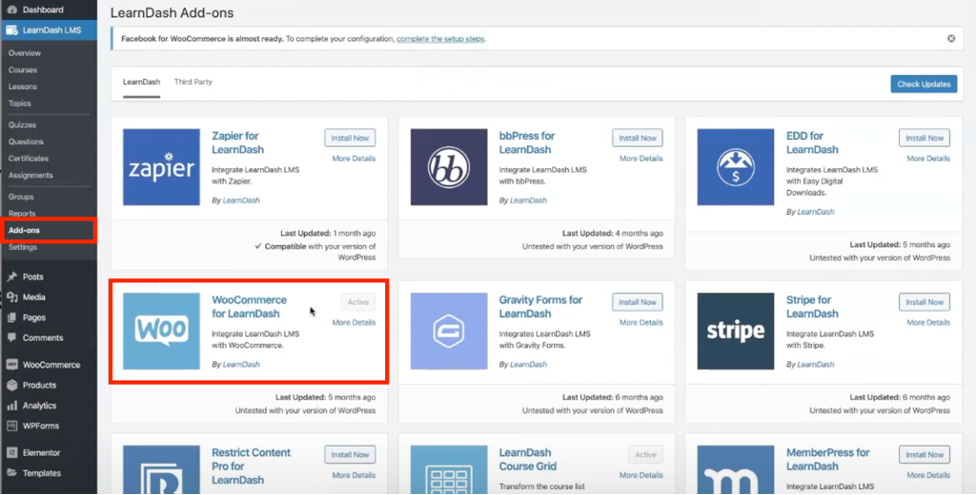Click LearnDash author link under Zapier
Viewport: 977px width, 495px height.
pos(241,200)
